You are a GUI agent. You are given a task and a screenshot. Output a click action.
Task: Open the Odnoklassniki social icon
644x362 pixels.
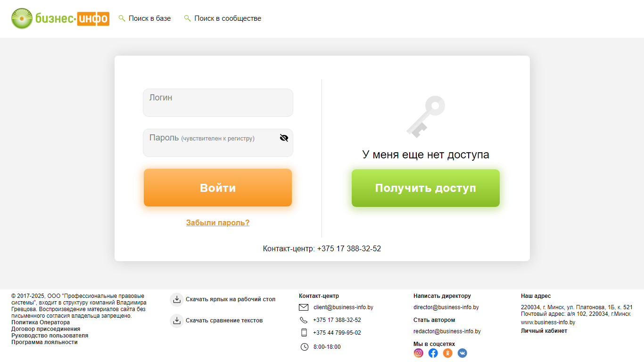pyautogui.click(x=448, y=353)
